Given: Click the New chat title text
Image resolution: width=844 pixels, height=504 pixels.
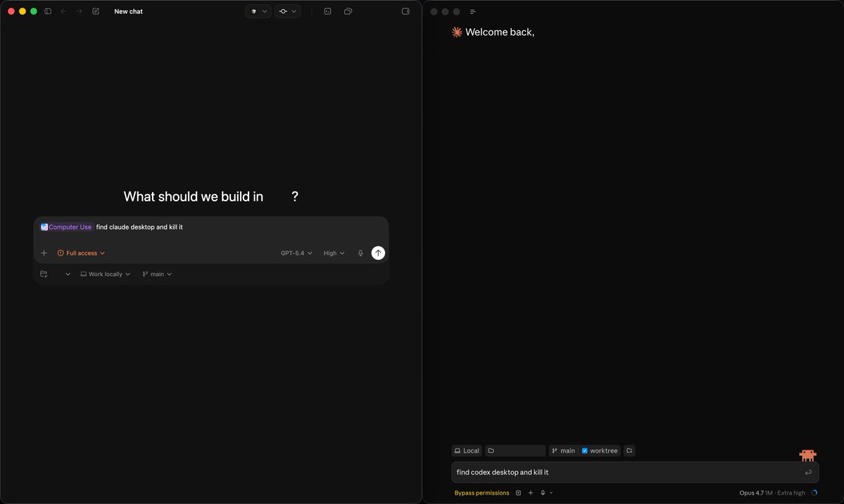Looking at the screenshot, I should (x=129, y=11).
